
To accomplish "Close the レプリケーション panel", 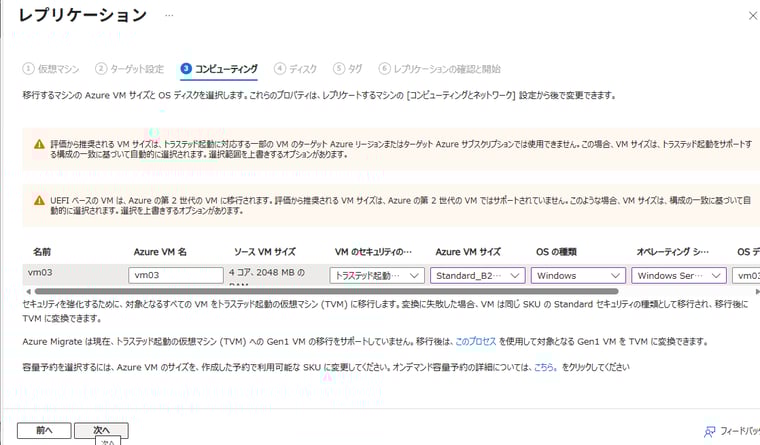I will click(753, 16).
